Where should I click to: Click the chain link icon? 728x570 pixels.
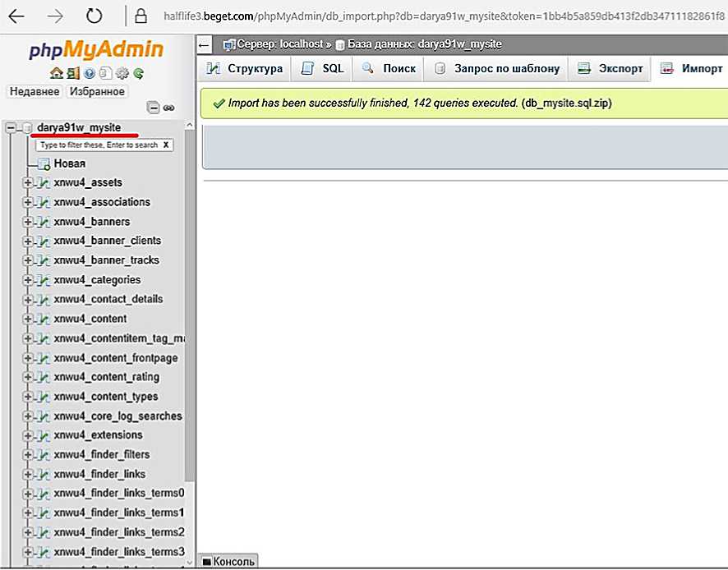pyautogui.click(x=169, y=108)
